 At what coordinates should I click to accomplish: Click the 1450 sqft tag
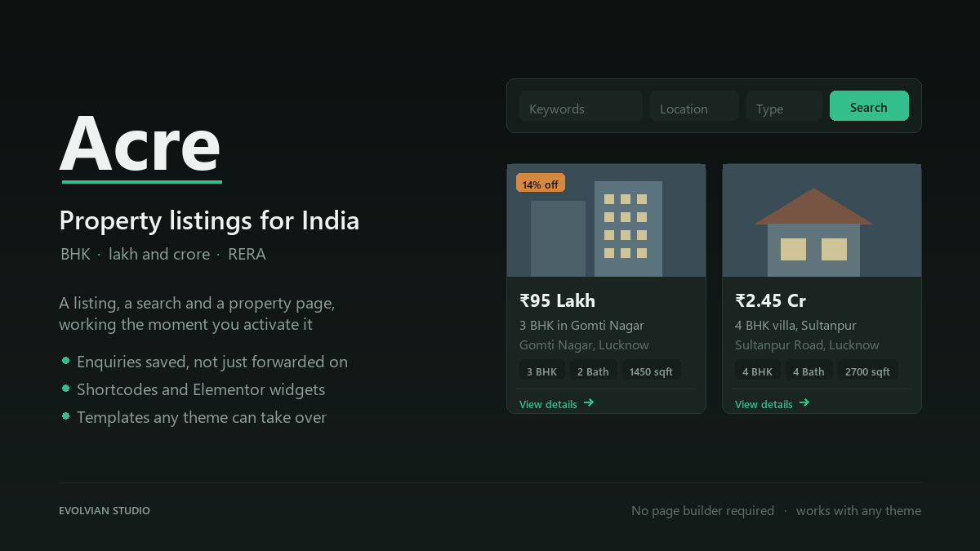point(651,371)
